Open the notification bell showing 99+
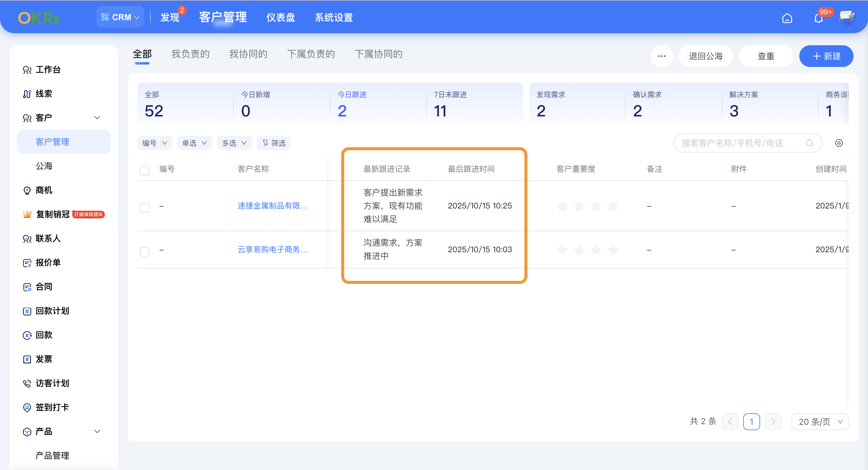The width and height of the screenshot is (868, 470). pos(818,18)
